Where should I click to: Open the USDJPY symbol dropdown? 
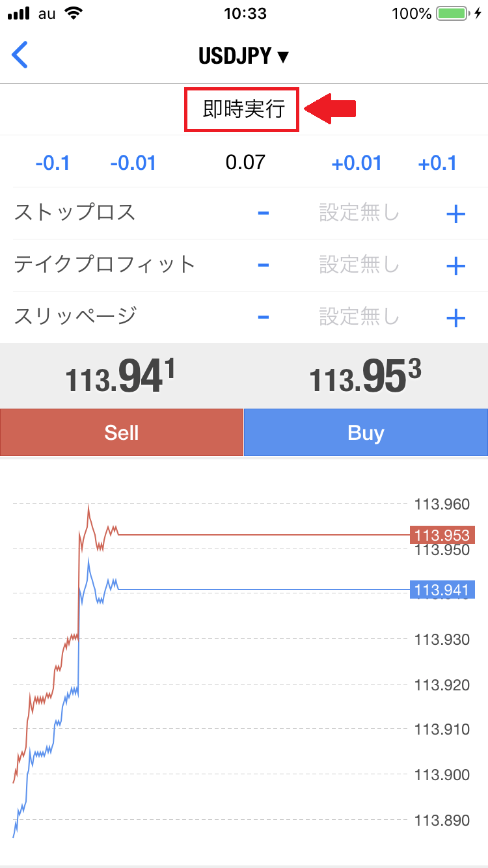[x=243, y=56]
